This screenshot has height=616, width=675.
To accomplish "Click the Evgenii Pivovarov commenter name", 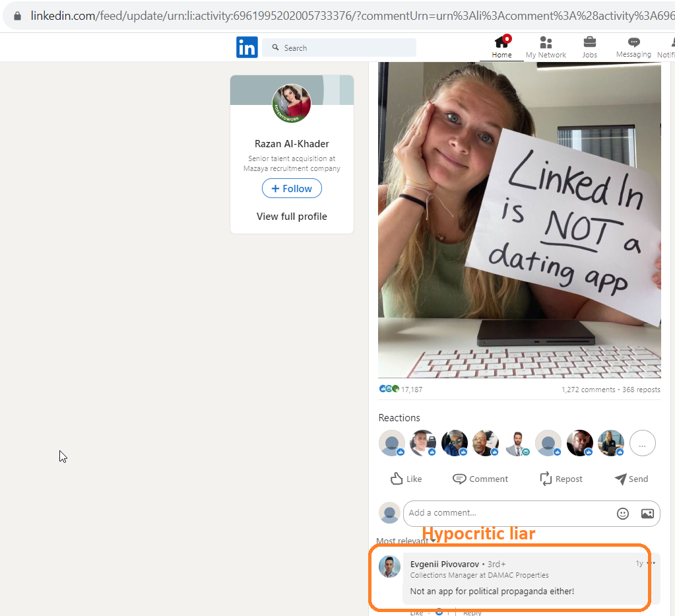I will [x=444, y=565].
